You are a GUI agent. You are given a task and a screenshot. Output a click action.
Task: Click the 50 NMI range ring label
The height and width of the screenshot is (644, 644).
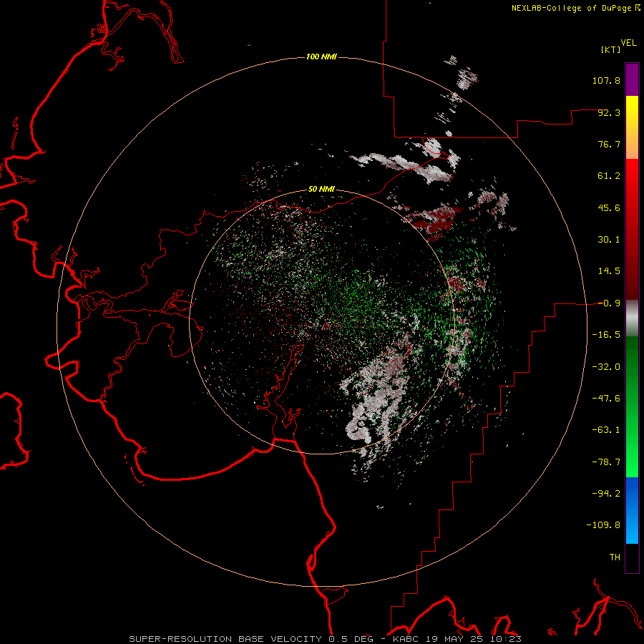click(321, 189)
